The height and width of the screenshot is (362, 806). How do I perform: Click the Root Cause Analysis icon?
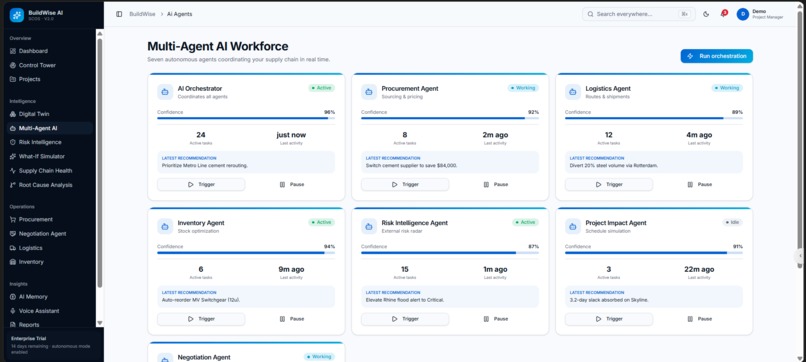13,185
